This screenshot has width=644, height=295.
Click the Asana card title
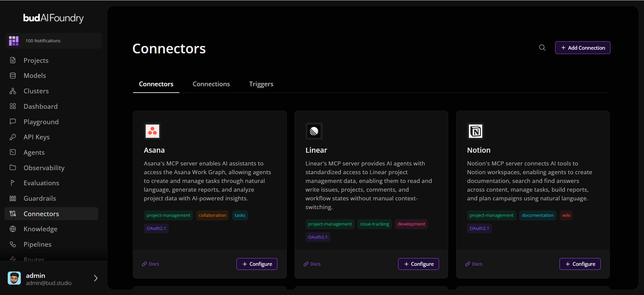click(x=154, y=150)
